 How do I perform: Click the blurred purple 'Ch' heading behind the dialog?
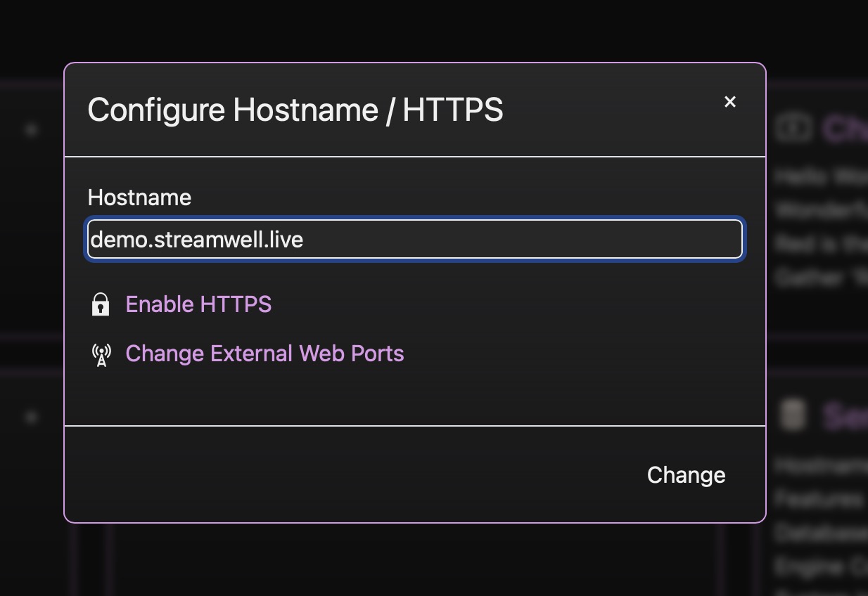(844, 129)
